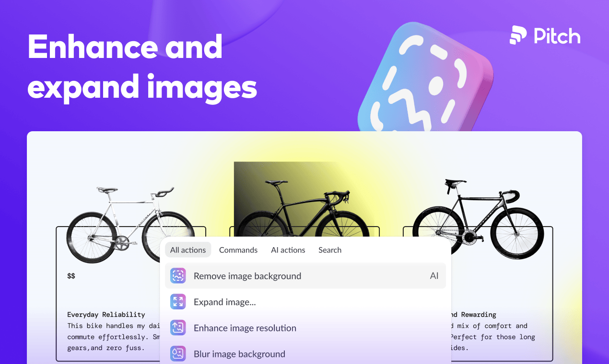Click the $$ price text

(x=71, y=276)
